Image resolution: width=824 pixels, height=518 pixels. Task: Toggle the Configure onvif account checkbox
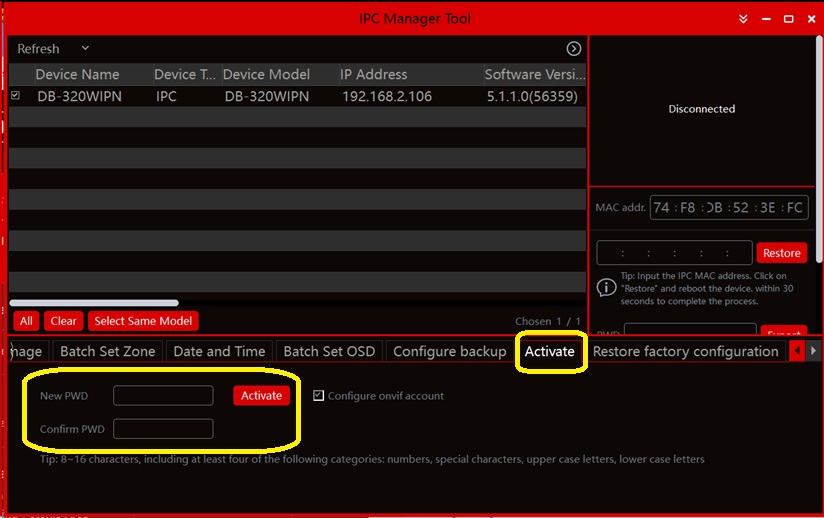click(x=319, y=396)
